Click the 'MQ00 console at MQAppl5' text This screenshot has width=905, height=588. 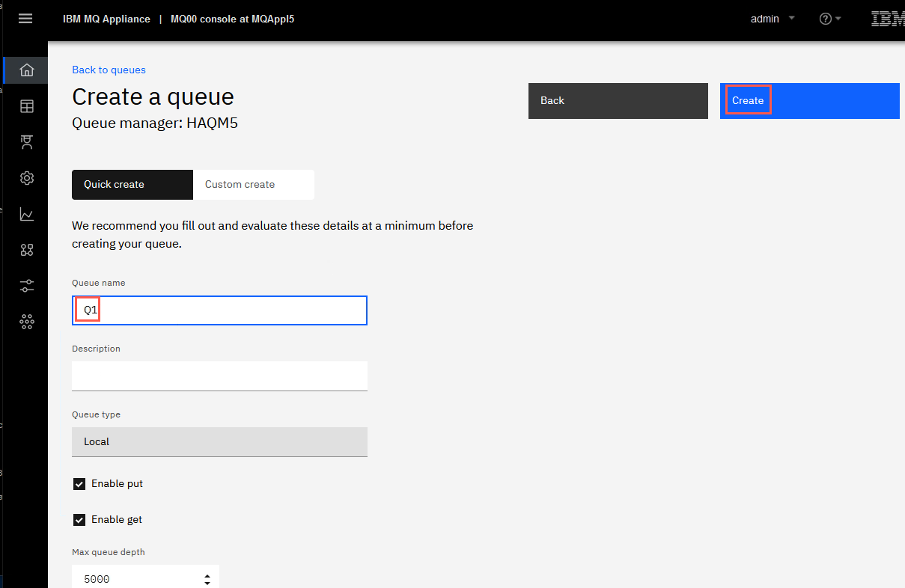(232, 19)
